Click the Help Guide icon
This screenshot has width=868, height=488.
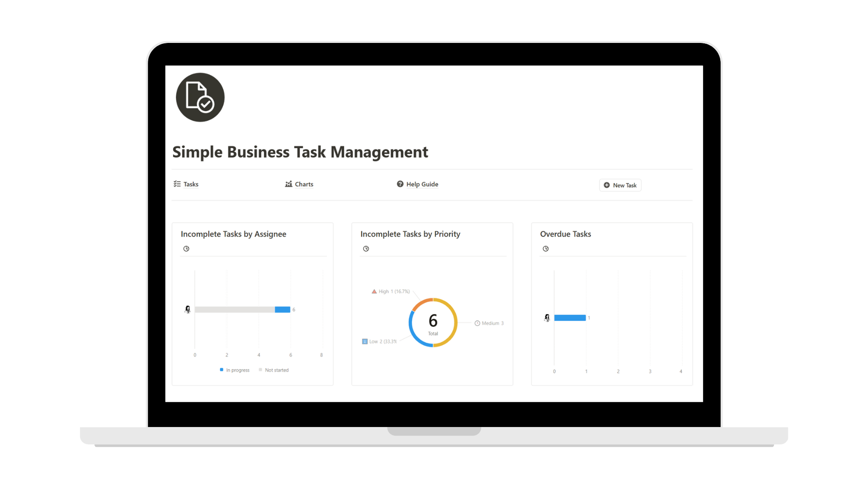click(x=400, y=184)
